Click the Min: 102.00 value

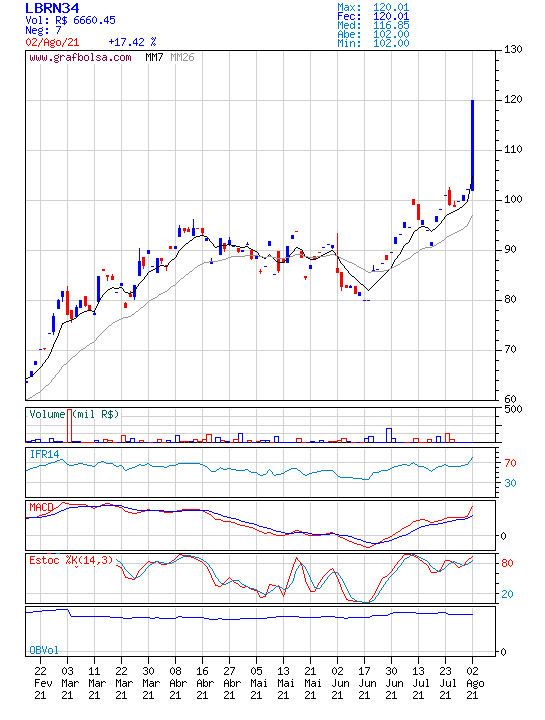click(x=373, y=44)
